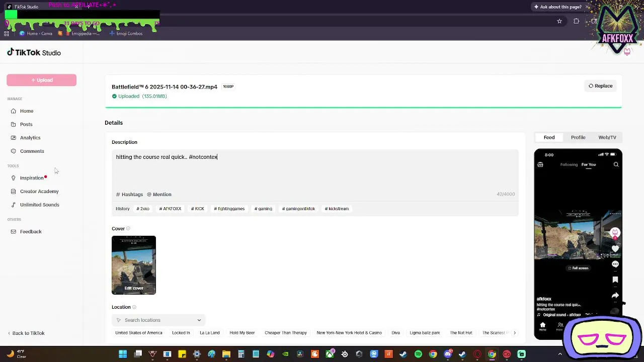This screenshot has width=644, height=362.
Task: Click into the Description text field
Action: tap(315, 170)
